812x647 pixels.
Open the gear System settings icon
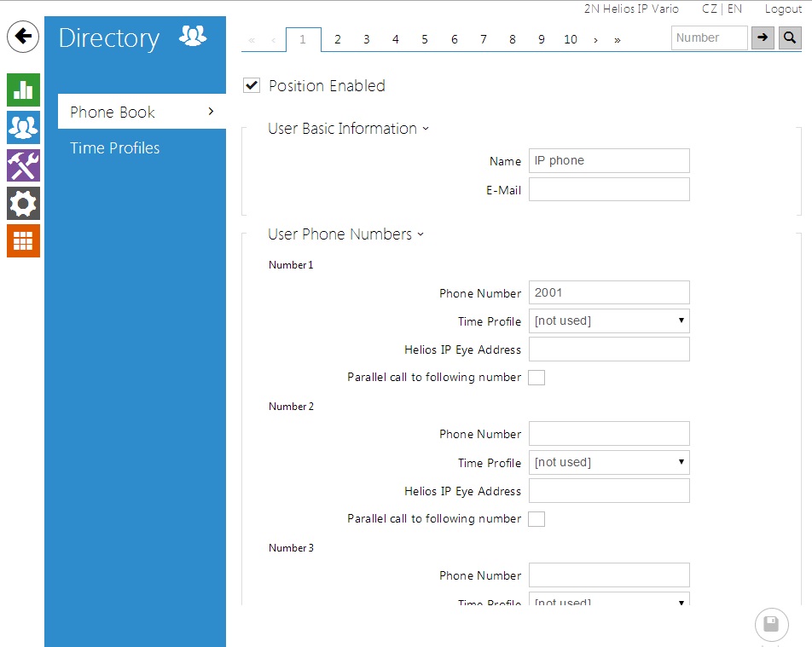pos(23,204)
